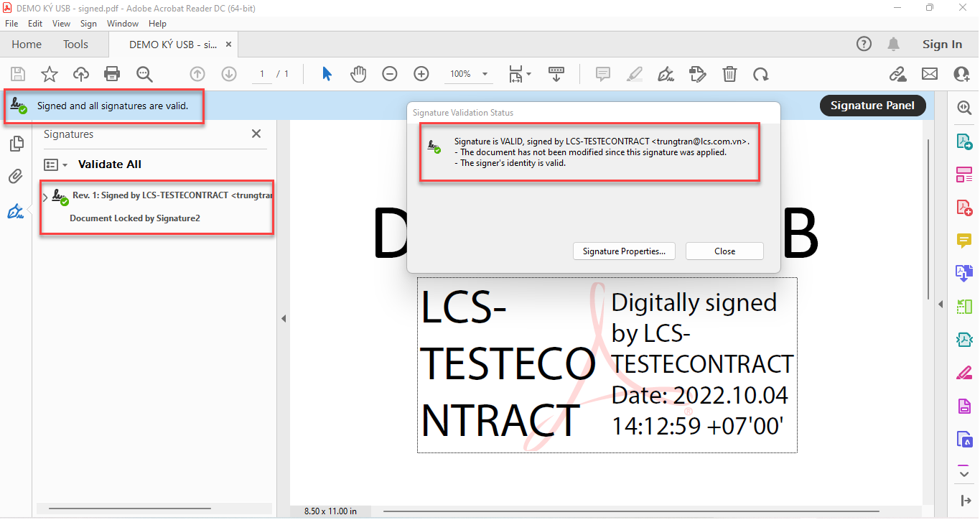Show more tools chevron in right pane
This screenshot has height=520, width=980.
(x=964, y=473)
